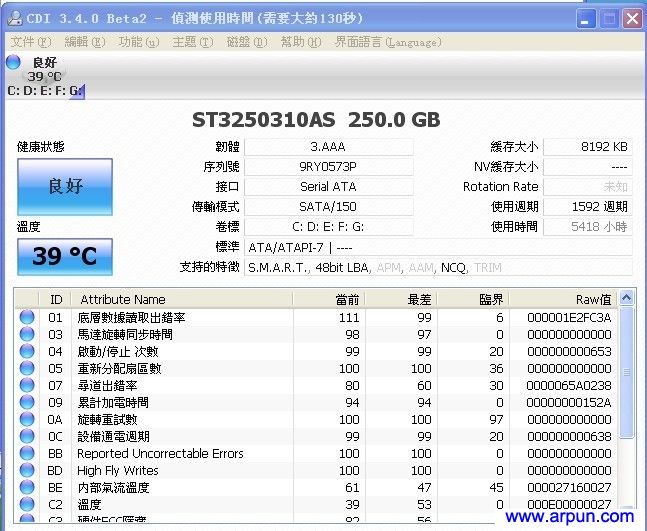Click the status circle for attribute 01

pos(27,318)
